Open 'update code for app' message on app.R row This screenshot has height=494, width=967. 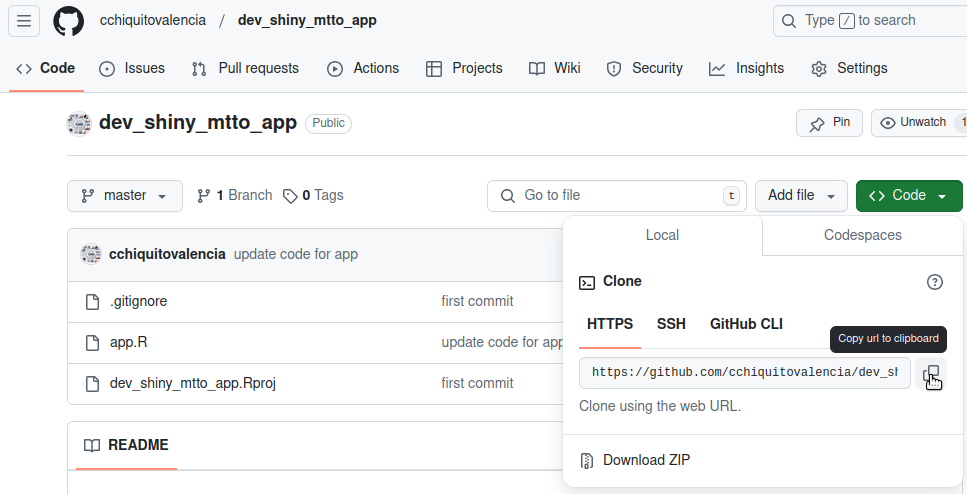point(503,342)
